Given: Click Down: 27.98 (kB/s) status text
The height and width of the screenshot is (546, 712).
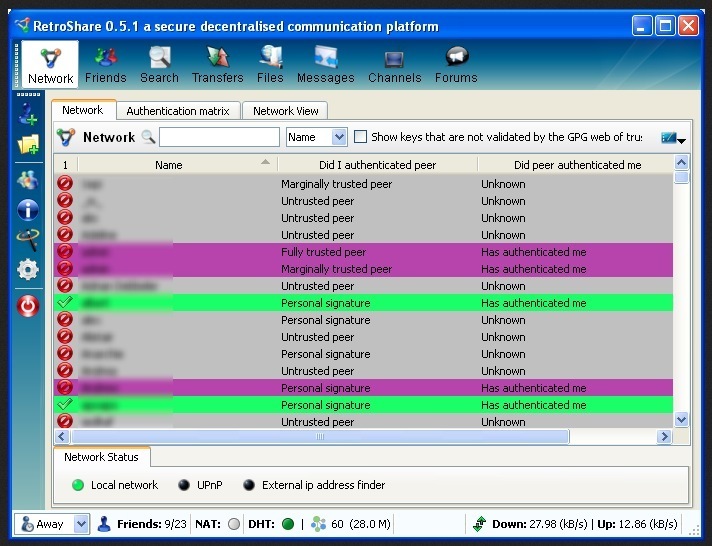Looking at the screenshot, I should pyautogui.click(x=539, y=524).
